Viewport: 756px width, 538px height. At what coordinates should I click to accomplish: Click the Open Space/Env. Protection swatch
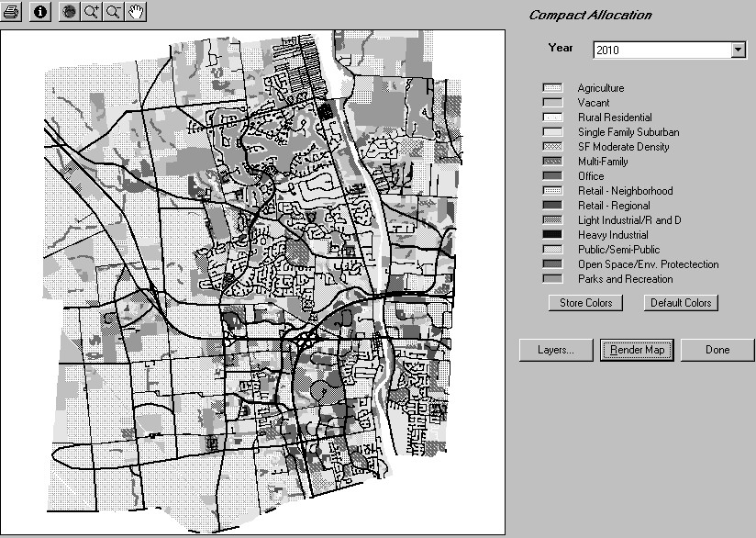[552, 263]
